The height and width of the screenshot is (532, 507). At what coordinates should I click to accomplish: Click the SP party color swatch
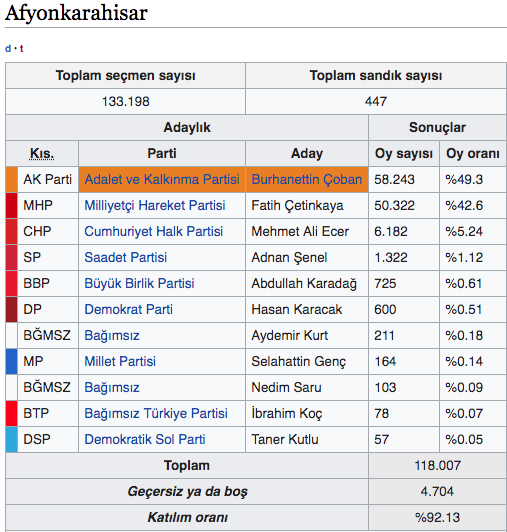[12, 258]
